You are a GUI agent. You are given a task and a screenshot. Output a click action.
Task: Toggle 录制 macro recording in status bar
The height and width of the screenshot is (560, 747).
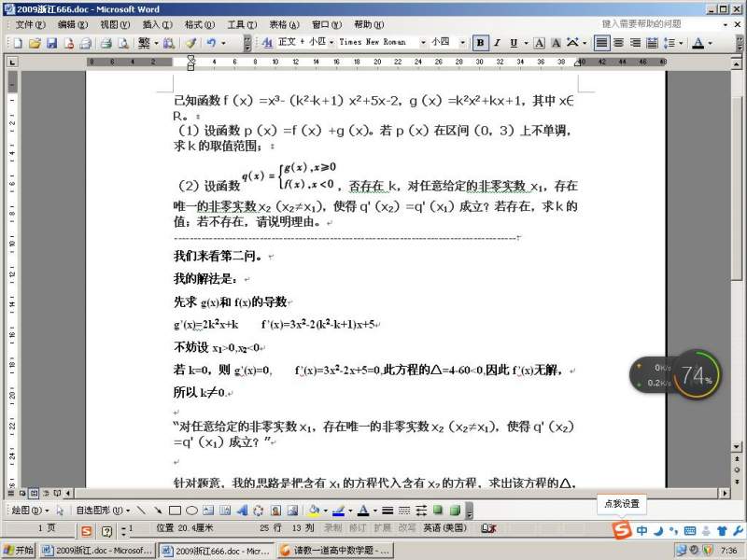pyautogui.click(x=333, y=528)
